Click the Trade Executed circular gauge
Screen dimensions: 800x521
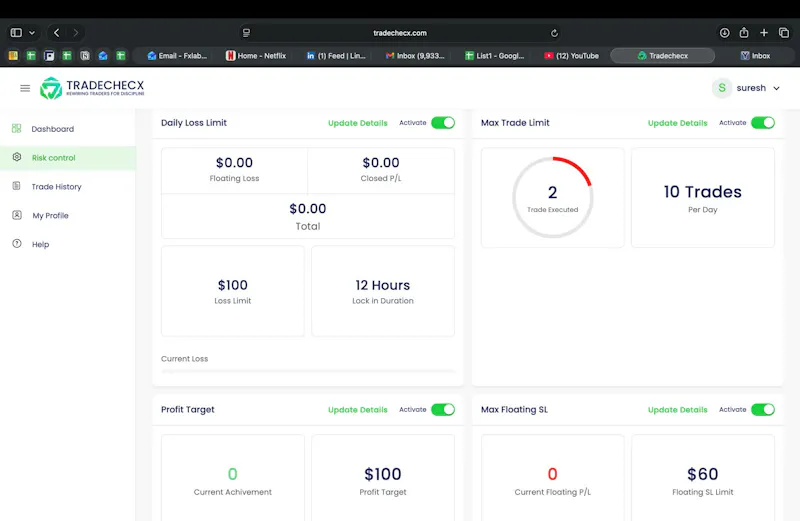pos(553,197)
